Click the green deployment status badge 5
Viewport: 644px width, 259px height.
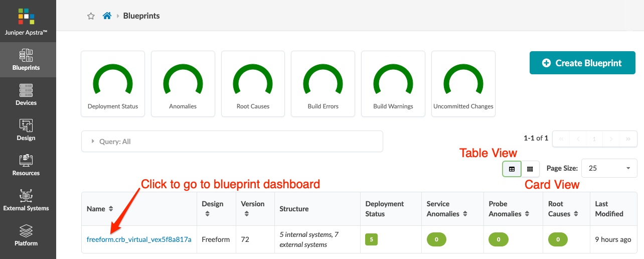pyautogui.click(x=371, y=239)
